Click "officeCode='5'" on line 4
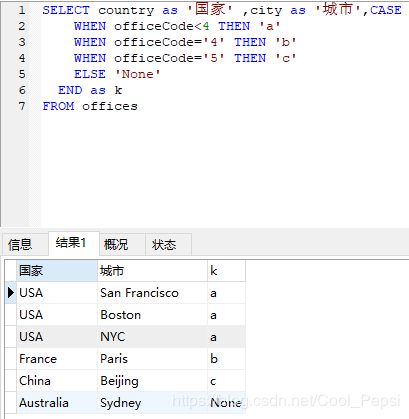409x419 pixels. pos(170,58)
